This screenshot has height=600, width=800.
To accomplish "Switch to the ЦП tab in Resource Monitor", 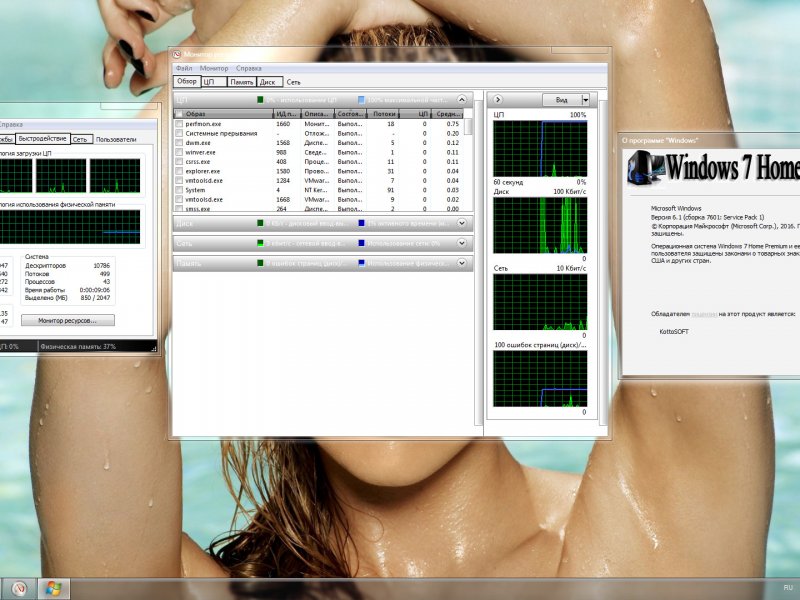I will coord(214,82).
